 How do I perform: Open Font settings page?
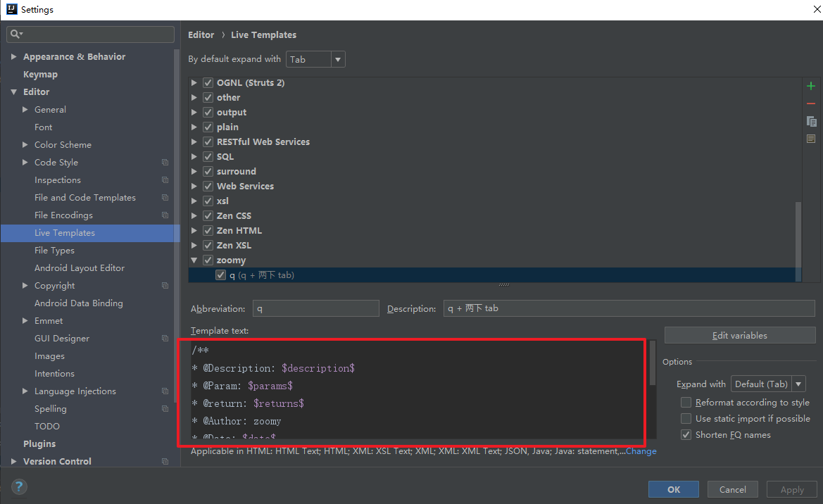[43, 127]
